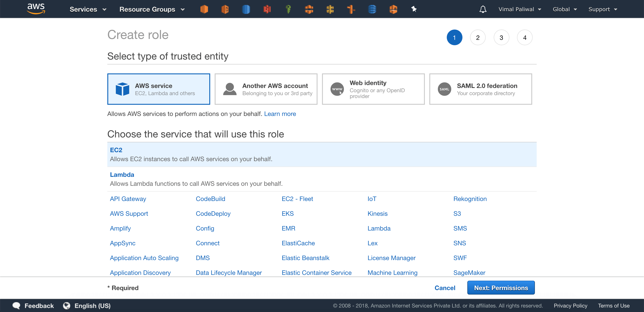Click the Feedback speech bubble icon

(17, 306)
